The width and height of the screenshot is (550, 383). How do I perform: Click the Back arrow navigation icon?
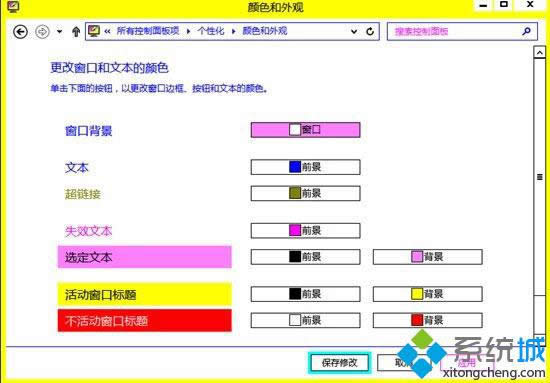[x=20, y=32]
